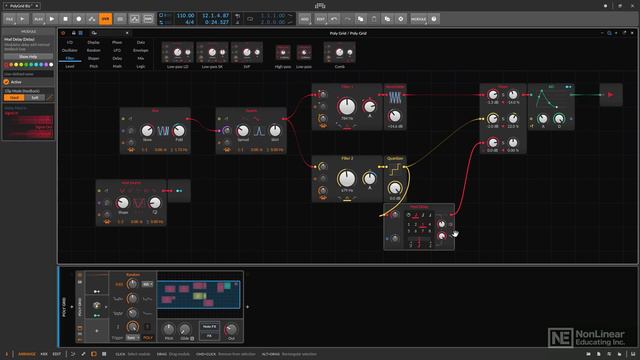Viewport: 640px width, 360px height.
Task: Switch to the MIX view
Action: 44,354
